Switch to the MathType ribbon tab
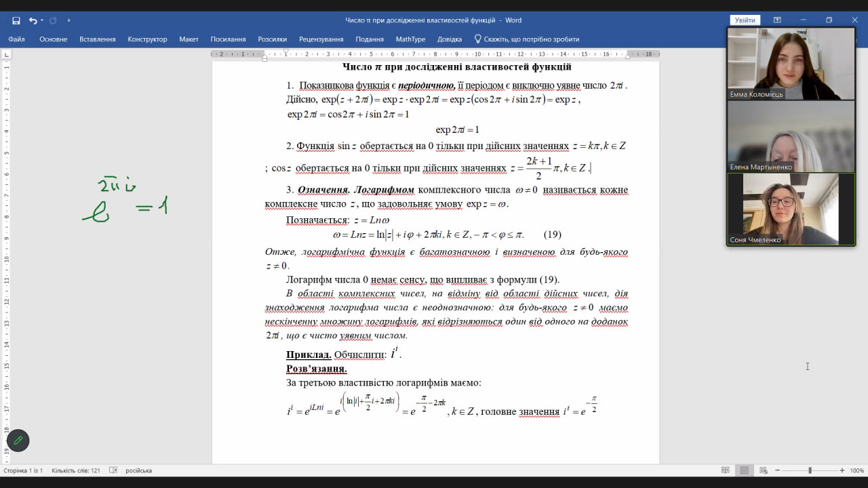The width and height of the screenshot is (868, 488). (x=410, y=39)
